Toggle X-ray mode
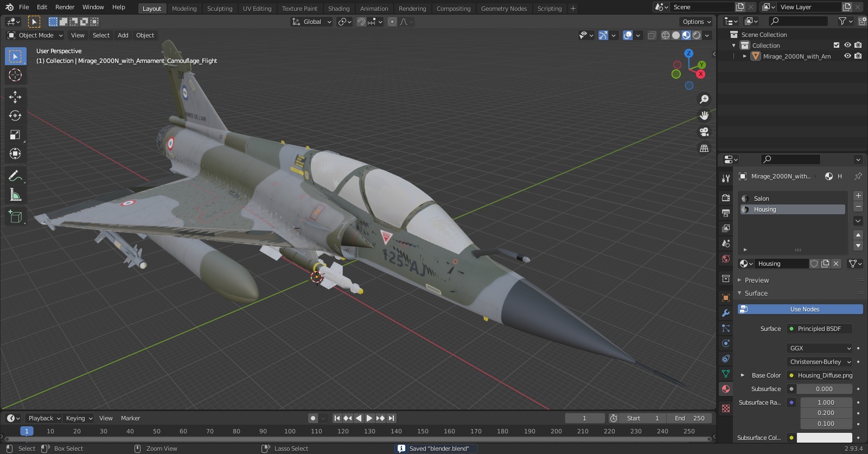Image resolution: width=868 pixels, height=454 pixels. click(x=652, y=35)
